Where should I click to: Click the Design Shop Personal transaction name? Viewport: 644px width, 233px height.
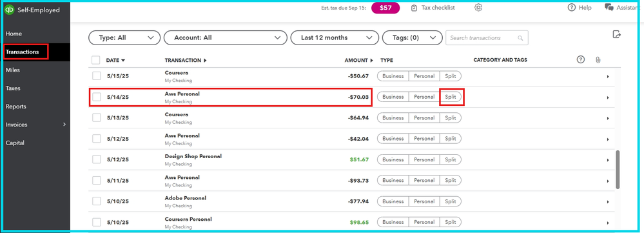[193, 156]
